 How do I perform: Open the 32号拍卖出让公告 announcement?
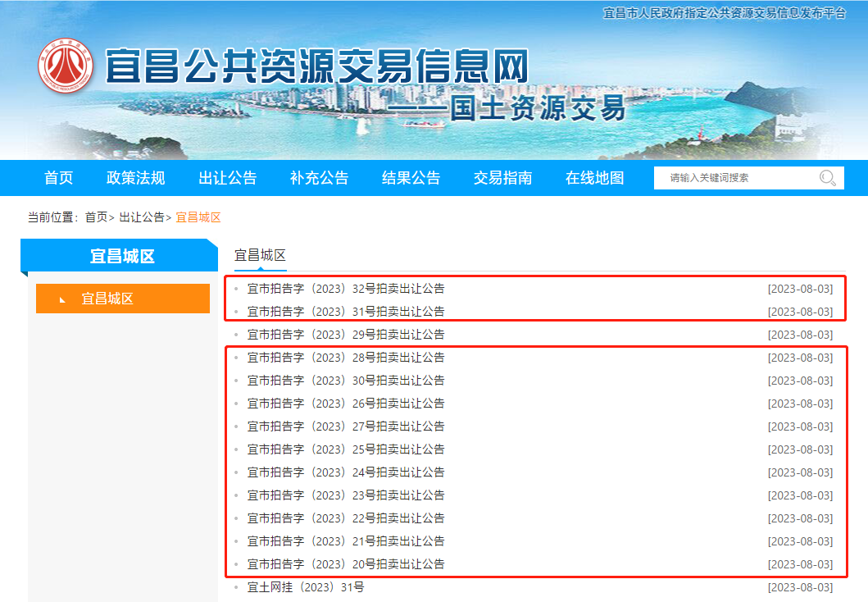(346, 289)
